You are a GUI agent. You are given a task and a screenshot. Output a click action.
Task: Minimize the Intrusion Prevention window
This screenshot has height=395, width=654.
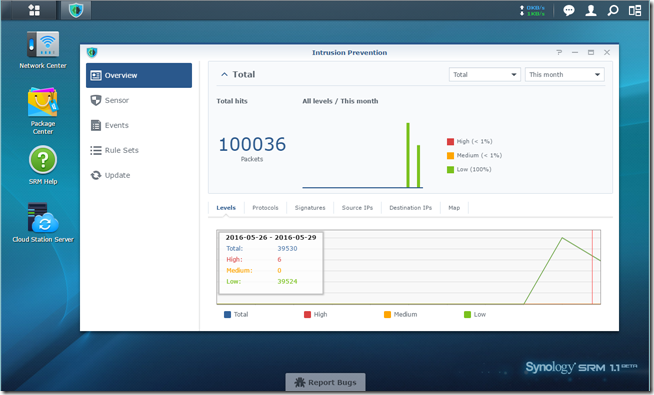point(575,52)
